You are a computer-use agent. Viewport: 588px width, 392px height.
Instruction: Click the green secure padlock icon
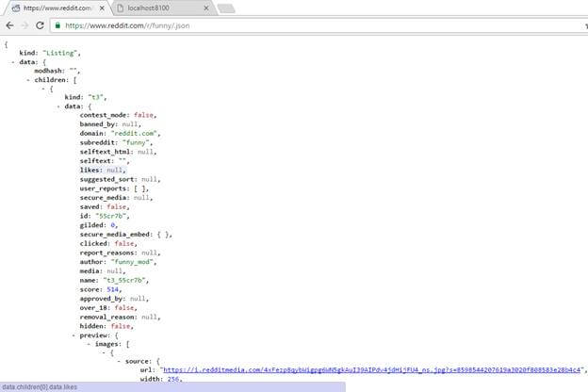pyautogui.click(x=57, y=25)
